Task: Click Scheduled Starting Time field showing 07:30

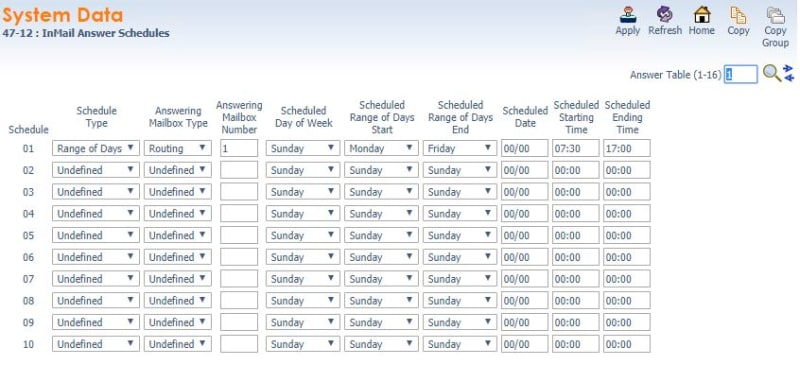Action: point(576,149)
